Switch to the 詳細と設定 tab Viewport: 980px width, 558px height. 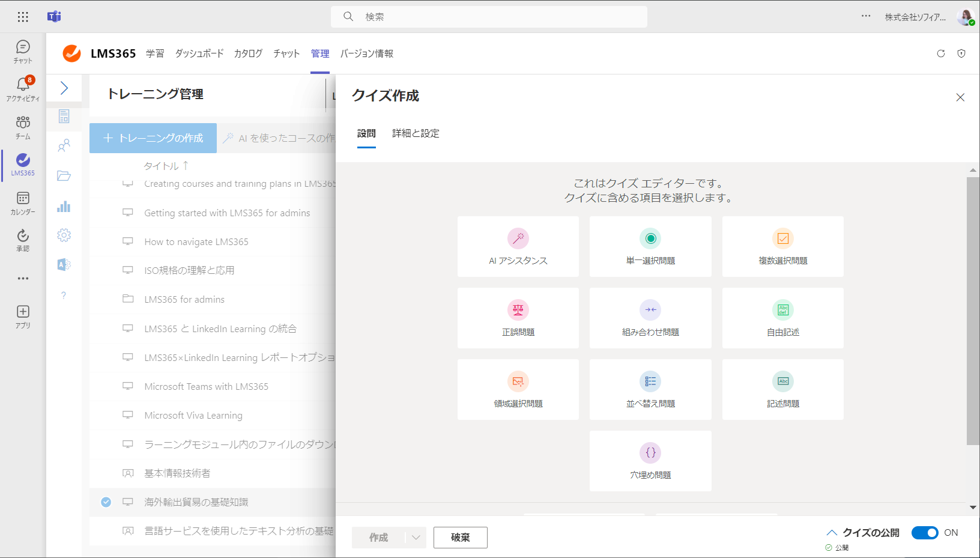point(415,133)
